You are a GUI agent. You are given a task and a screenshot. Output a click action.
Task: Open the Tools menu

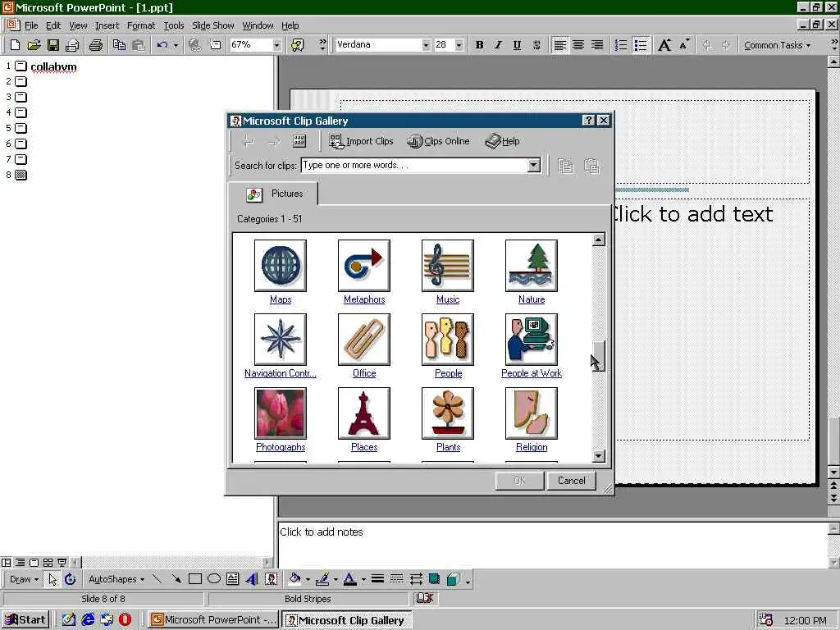click(174, 25)
